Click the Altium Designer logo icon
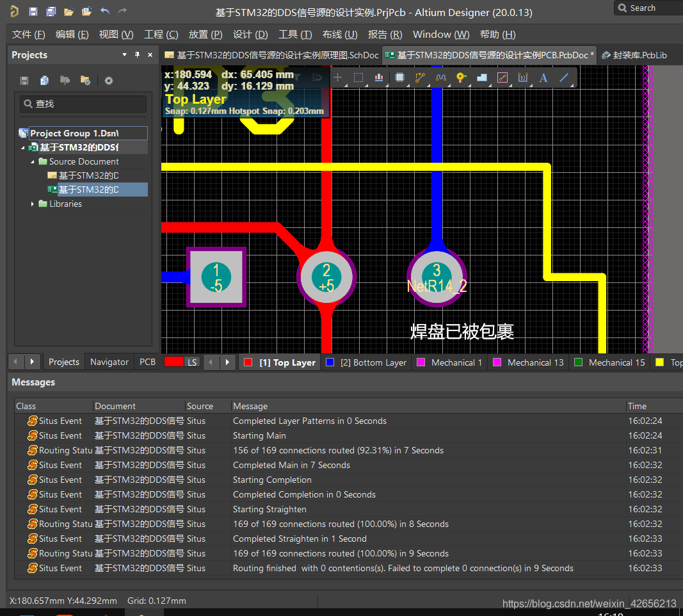Image resolution: width=683 pixels, height=616 pixels. point(14,12)
